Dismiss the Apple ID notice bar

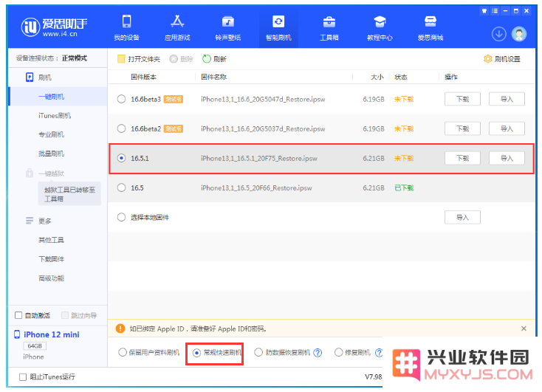(x=524, y=329)
